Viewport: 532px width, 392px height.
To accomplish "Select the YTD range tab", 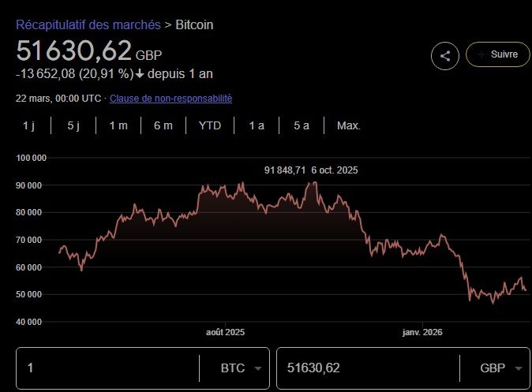I will (x=210, y=125).
